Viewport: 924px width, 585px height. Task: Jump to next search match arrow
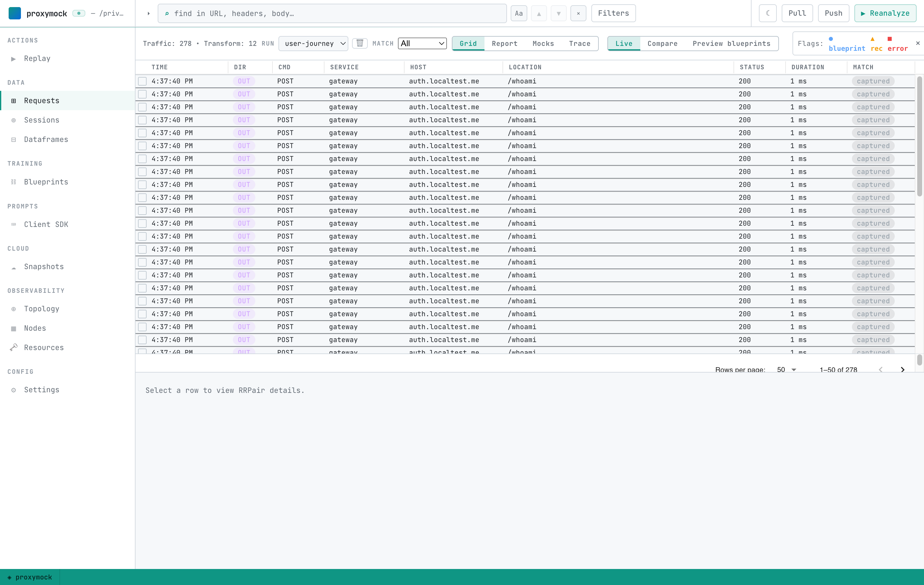559,14
